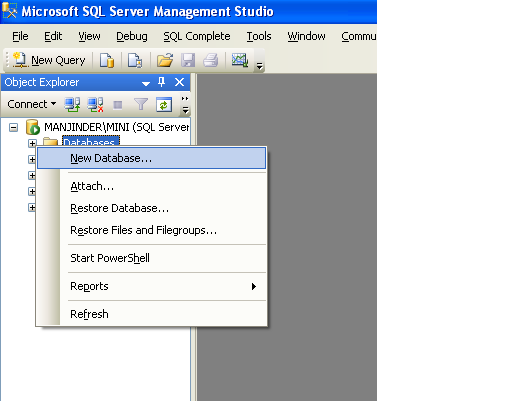Choose Attach from context menu
Viewport: 512px width, 401px height.
(x=152, y=186)
